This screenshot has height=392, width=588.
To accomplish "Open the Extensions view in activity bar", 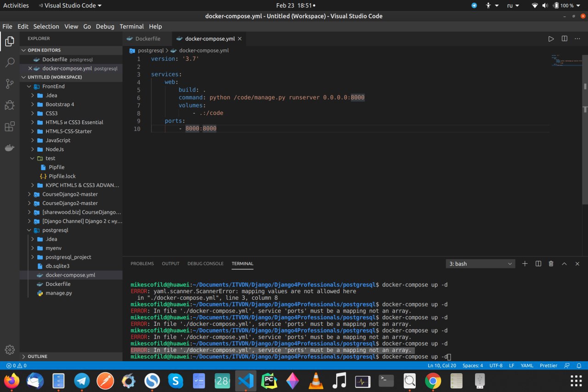I will coord(10,126).
